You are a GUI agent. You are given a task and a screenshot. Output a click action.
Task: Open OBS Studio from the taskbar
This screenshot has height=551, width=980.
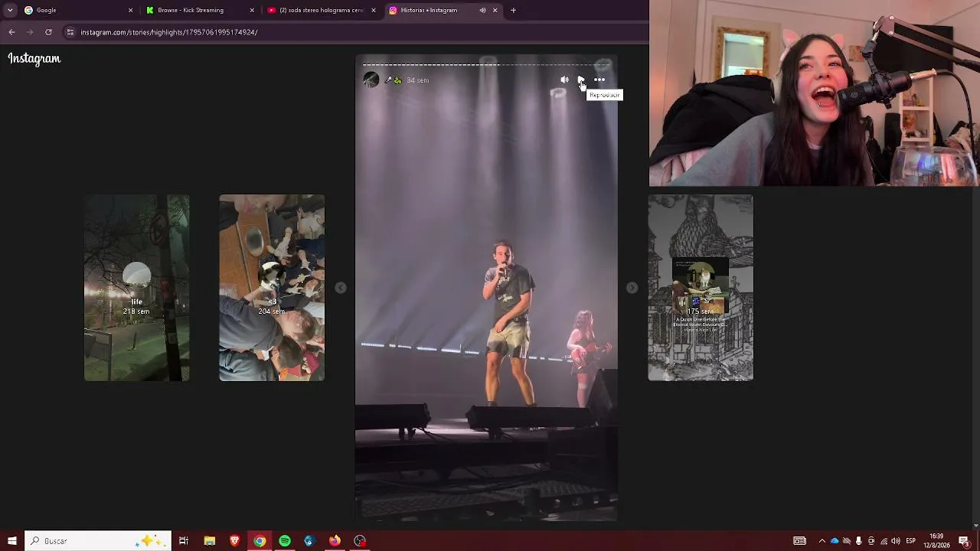360,541
